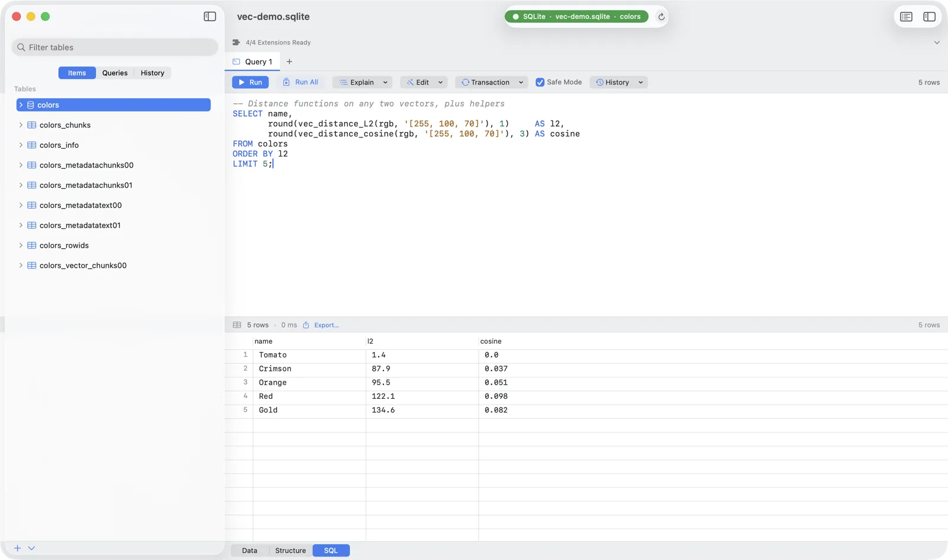
Task: Click the colors_metadatachunks00 table icon
Action: click(32, 165)
